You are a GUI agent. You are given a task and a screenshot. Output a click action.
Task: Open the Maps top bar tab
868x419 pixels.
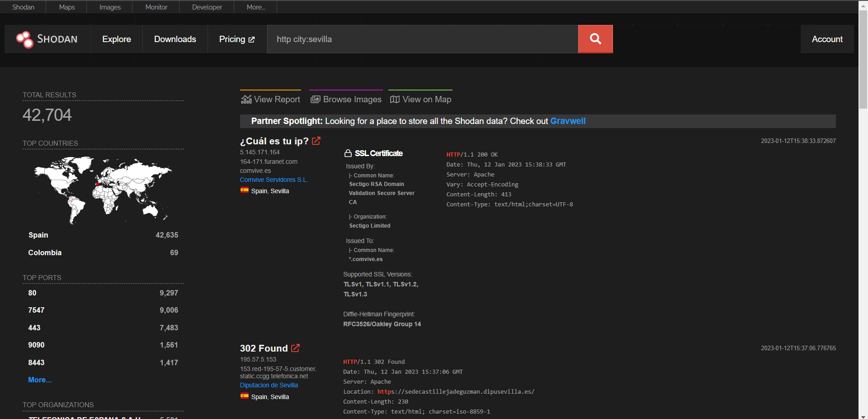67,7
